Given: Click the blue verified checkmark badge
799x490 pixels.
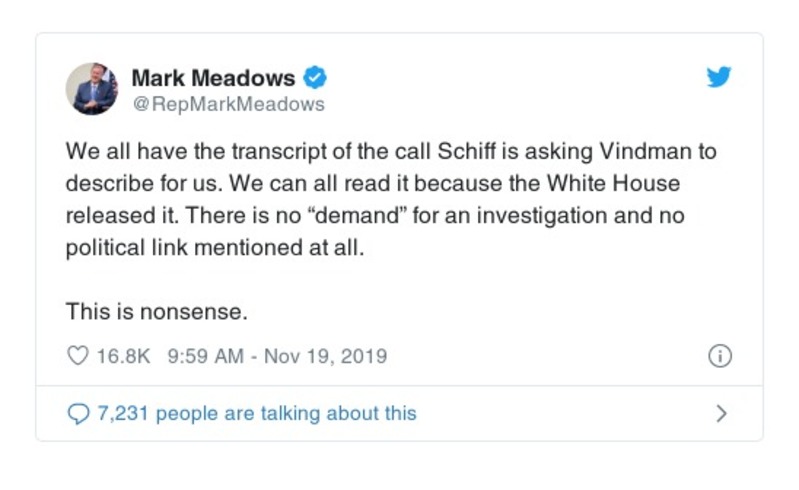Looking at the screenshot, I should click(x=316, y=77).
